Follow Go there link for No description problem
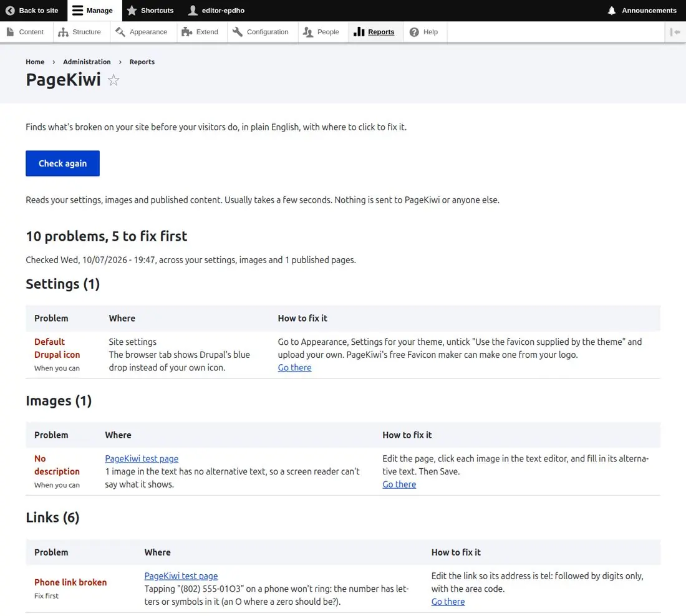The image size is (686, 616). coord(399,484)
